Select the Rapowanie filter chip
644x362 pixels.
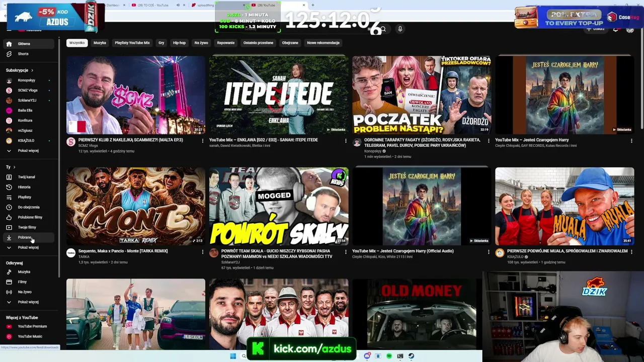click(x=226, y=43)
